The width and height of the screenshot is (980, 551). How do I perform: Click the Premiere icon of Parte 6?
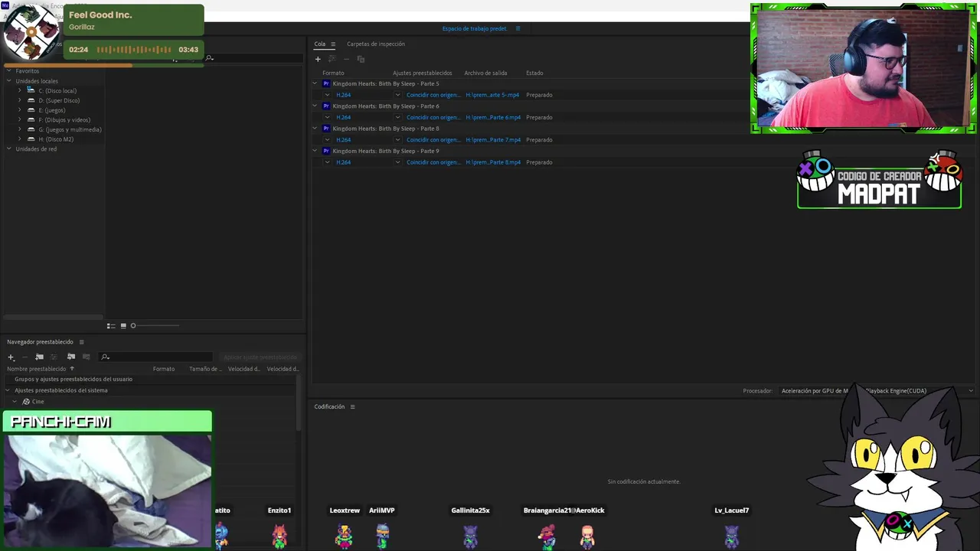326,106
